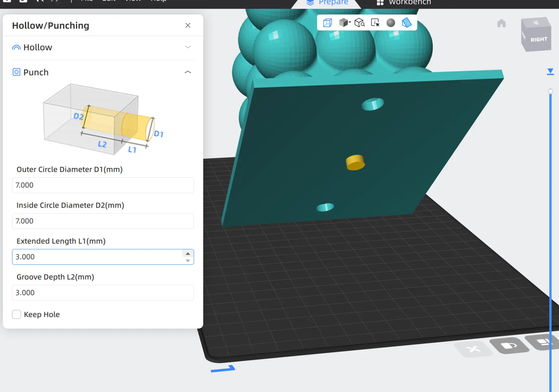Select the info pointer selection icon
The image size is (559, 392).
pyautogui.click(x=375, y=23)
